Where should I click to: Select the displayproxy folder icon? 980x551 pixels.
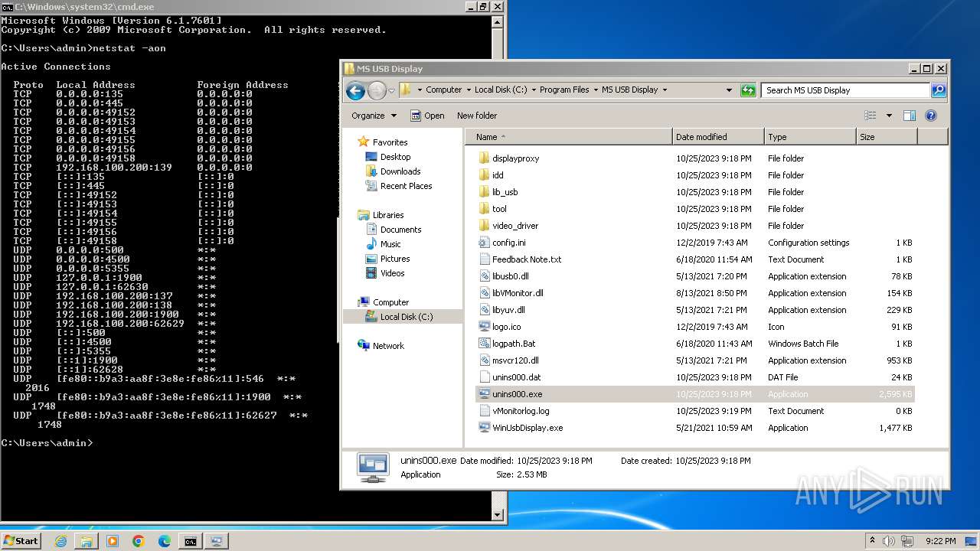(484, 158)
